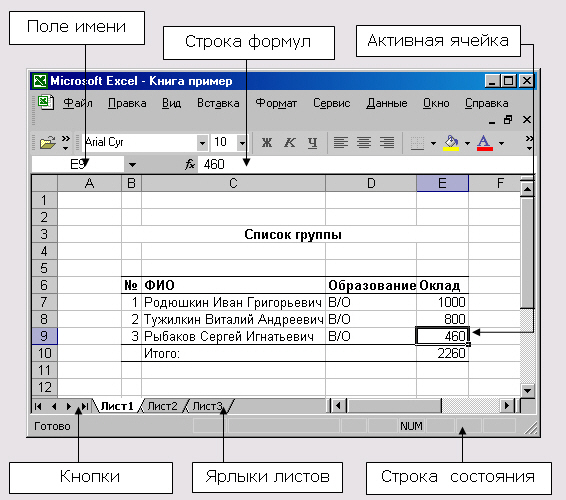The width and height of the screenshot is (566, 500).
Task: Center align text
Action: pyautogui.click(x=364, y=143)
